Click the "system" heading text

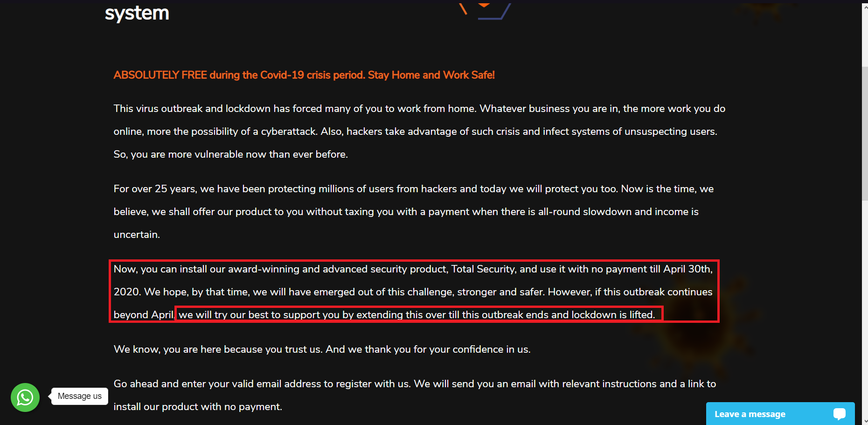(137, 13)
